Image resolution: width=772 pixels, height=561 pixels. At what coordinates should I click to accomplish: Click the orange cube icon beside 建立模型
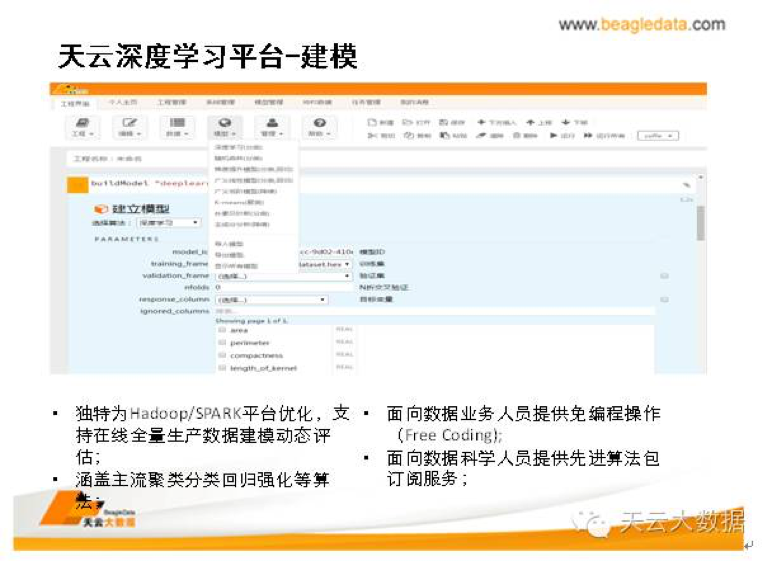100,209
